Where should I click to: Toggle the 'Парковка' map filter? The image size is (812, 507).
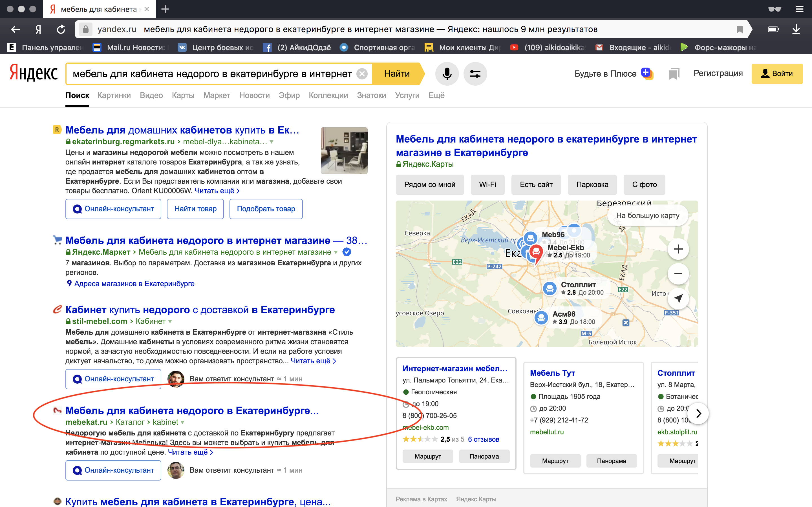pyautogui.click(x=592, y=184)
